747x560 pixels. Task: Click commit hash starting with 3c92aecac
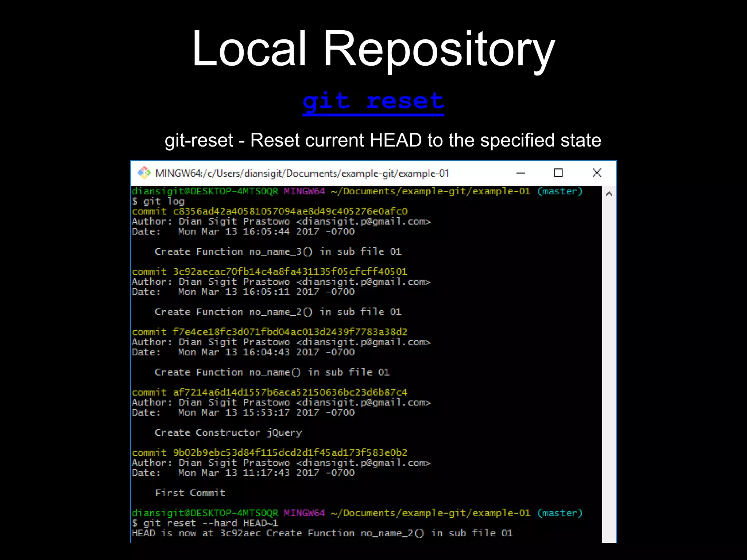tap(290, 272)
